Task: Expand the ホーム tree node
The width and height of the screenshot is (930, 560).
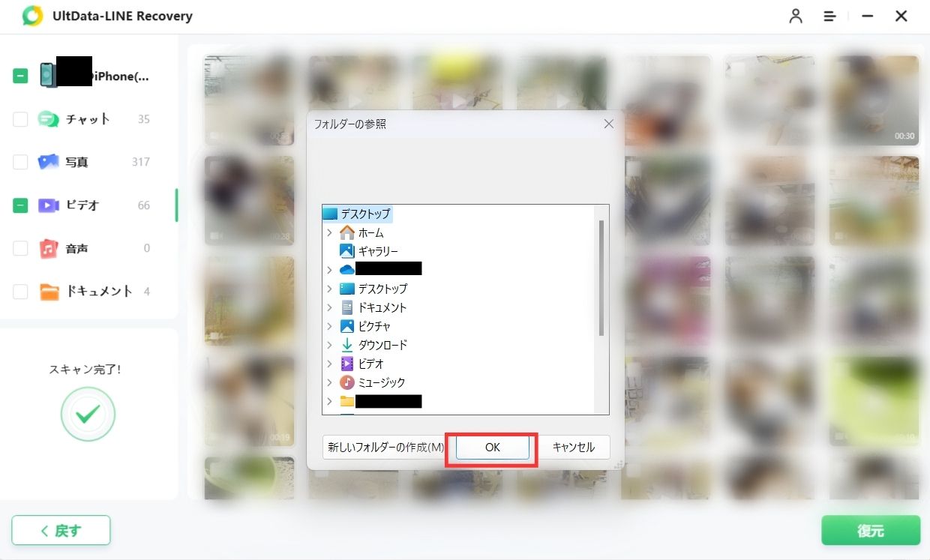Action: click(x=329, y=233)
